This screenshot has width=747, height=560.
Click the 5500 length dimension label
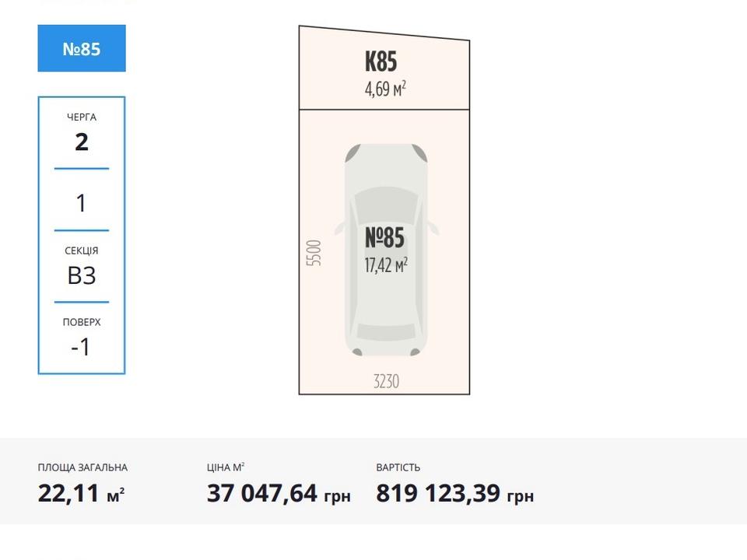tap(314, 253)
